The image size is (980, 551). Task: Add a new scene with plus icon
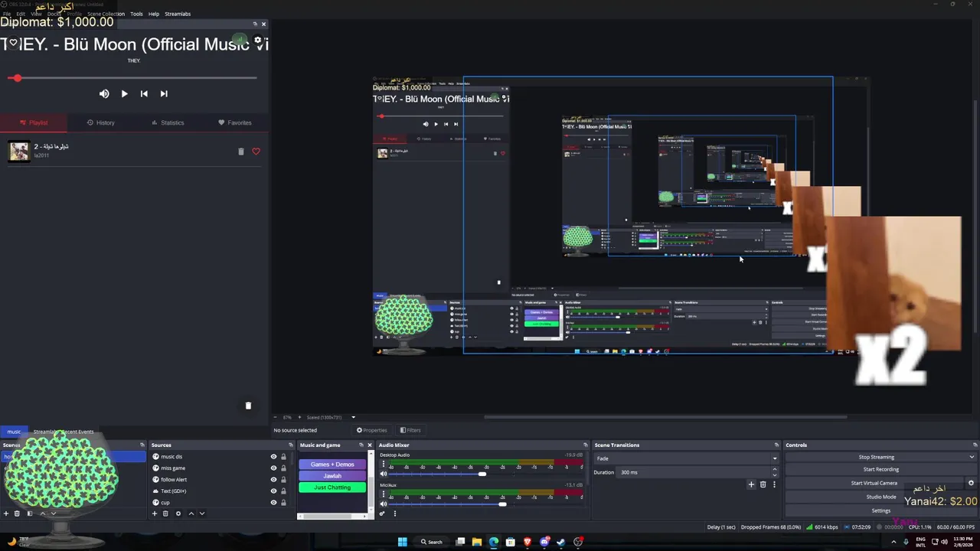tap(6, 514)
